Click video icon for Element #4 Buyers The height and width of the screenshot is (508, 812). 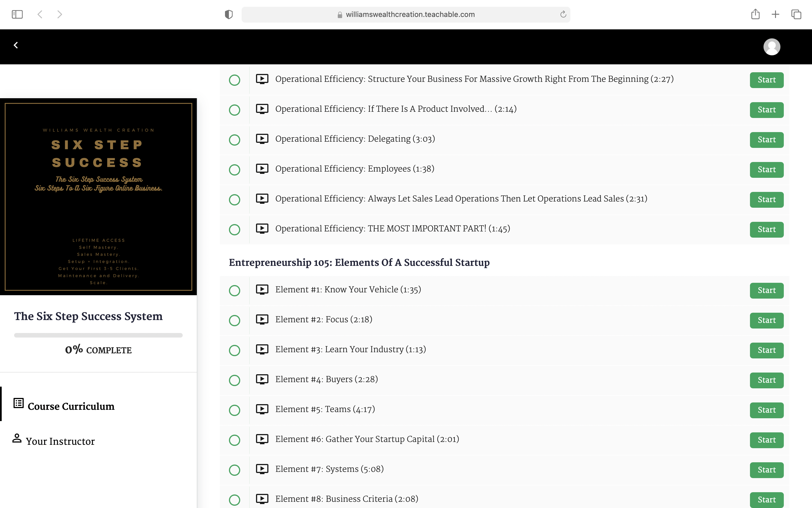tap(262, 379)
